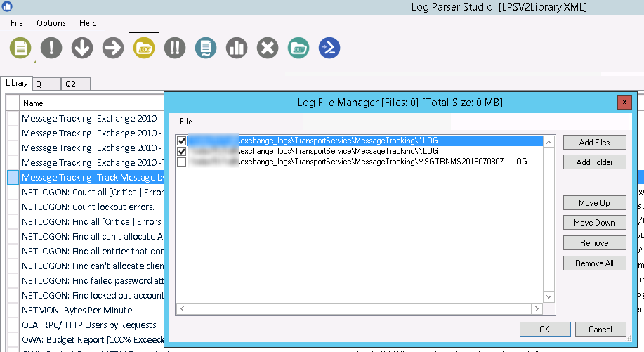The image size is (644, 352).
Task: Click the double exclamation batch icon
Action: click(x=175, y=48)
